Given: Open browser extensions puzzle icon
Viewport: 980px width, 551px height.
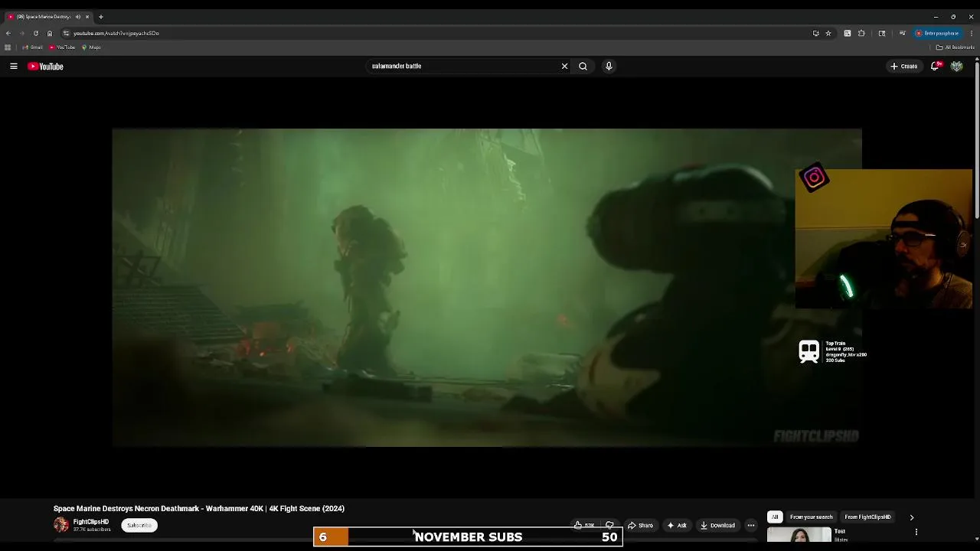Looking at the screenshot, I should point(861,34).
